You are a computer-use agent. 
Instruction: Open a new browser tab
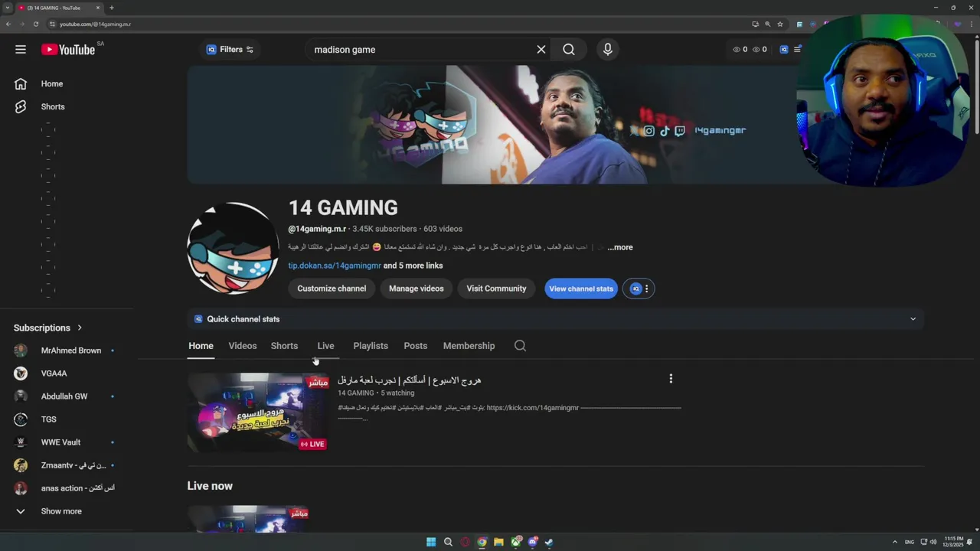[x=112, y=8]
